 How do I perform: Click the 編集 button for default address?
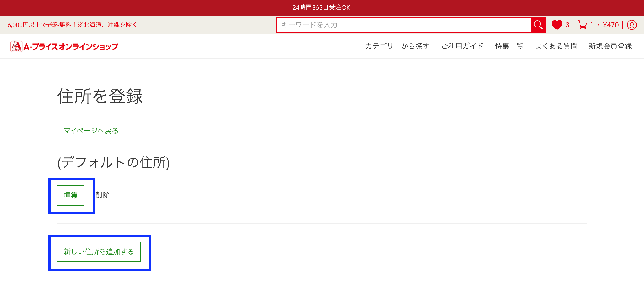coord(71,195)
